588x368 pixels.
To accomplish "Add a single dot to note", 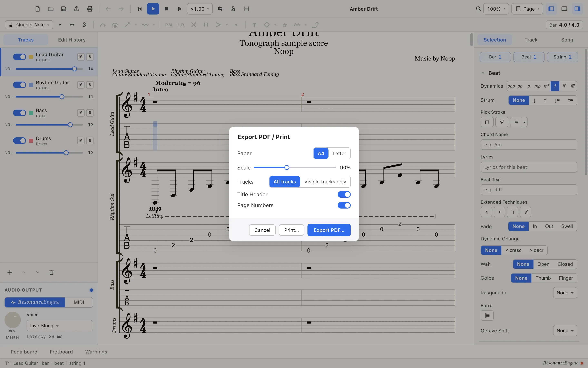I will point(60,25).
